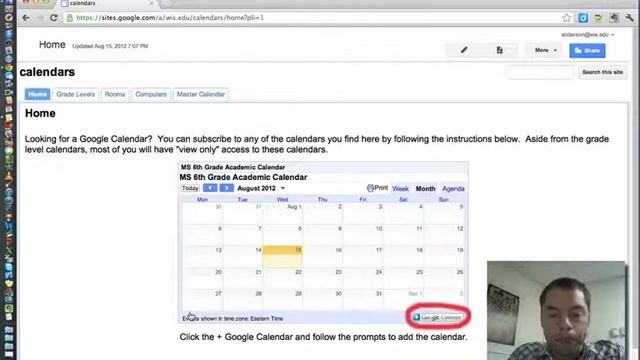
Task: Reload the page with the refresh icon
Action: point(53,18)
